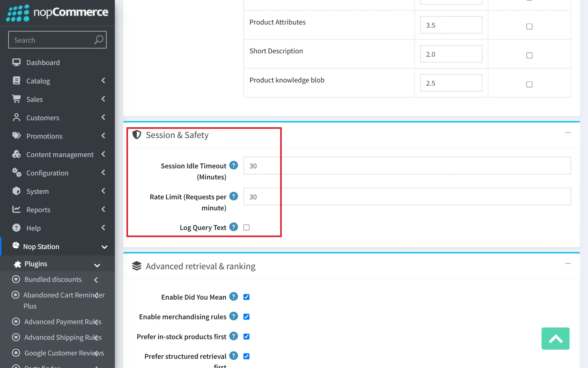
Task: Uncheck Enable merchandising rules
Action: click(246, 316)
